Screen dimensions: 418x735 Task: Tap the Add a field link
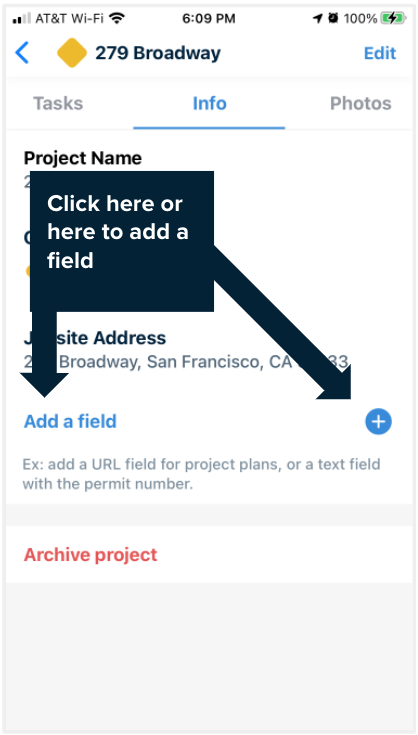pyautogui.click(x=70, y=421)
